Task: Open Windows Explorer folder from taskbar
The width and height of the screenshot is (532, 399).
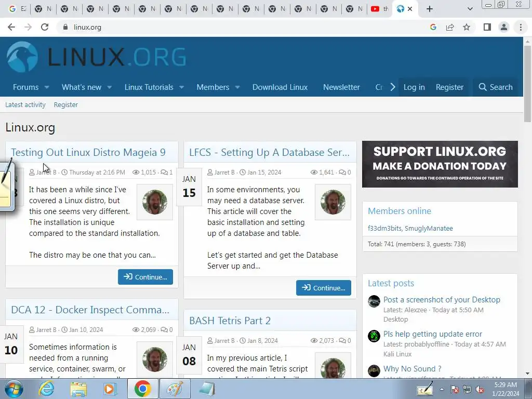Action: click(x=78, y=389)
